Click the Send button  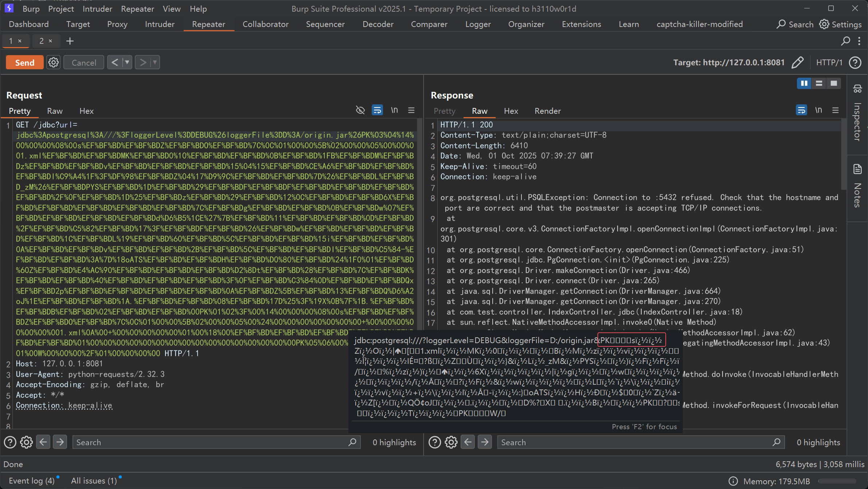(25, 62)
